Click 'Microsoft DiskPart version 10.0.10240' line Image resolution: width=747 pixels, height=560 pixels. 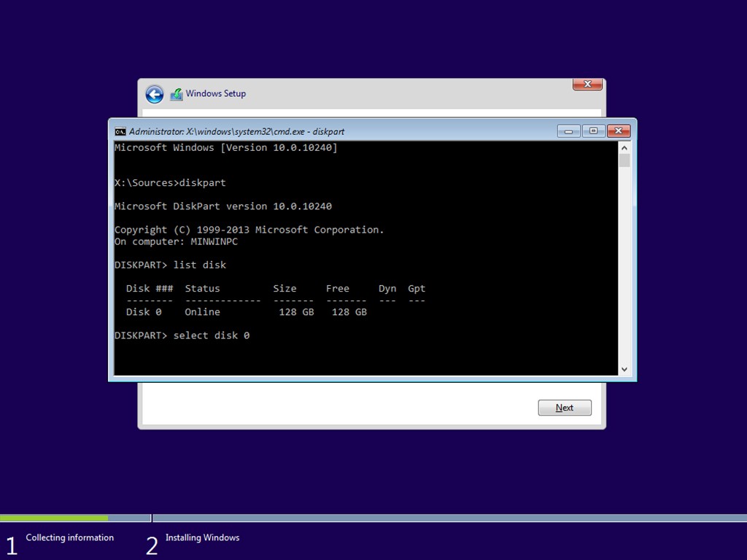[223, 206]
